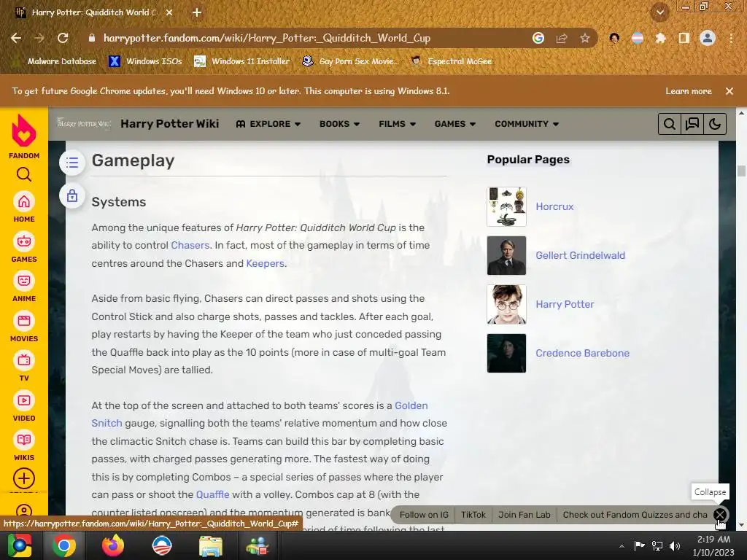This screenshot has height=560, width=747.
Task: Reload the page
Action: pos(63,38)
